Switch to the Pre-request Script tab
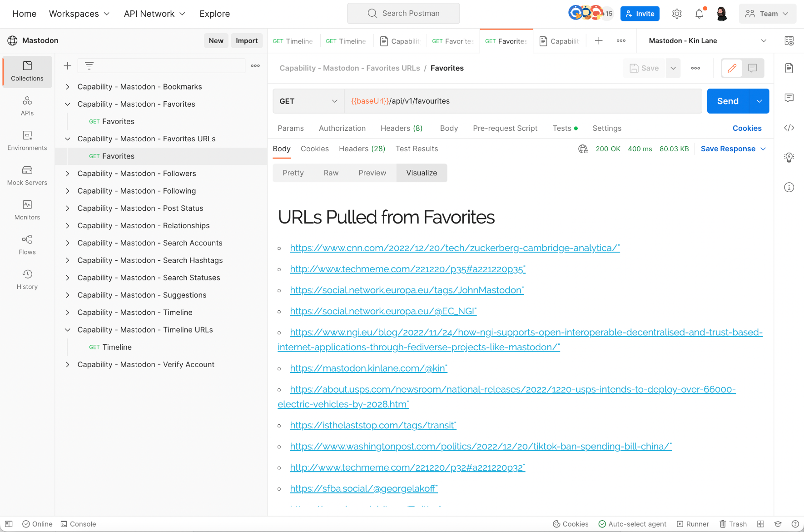804x532 pixels. click(x=505, y=129)
